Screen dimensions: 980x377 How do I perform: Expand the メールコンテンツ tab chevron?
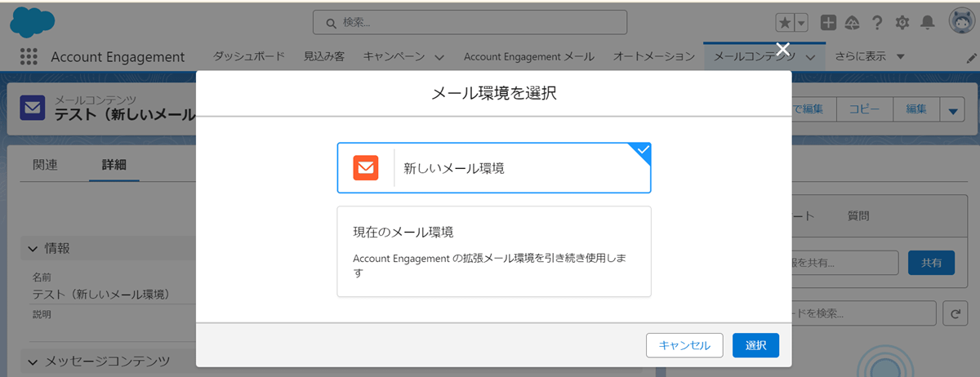[x=811, y=57]
